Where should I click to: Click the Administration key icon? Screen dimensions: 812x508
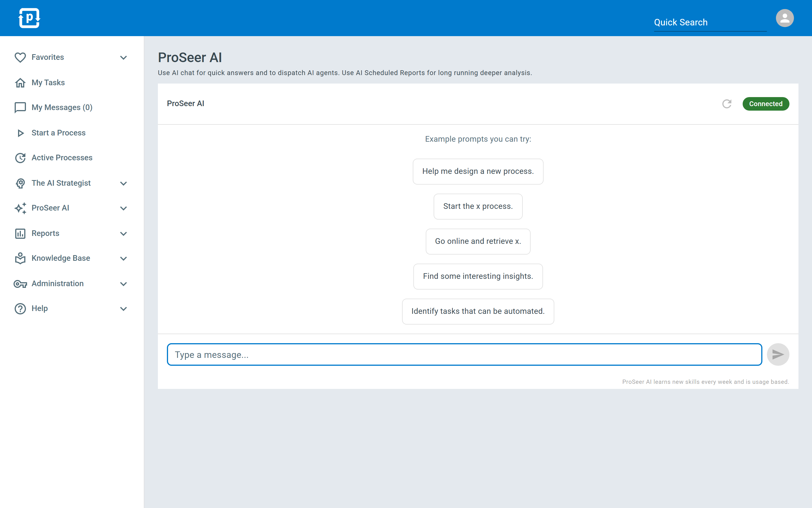point(20,284)
